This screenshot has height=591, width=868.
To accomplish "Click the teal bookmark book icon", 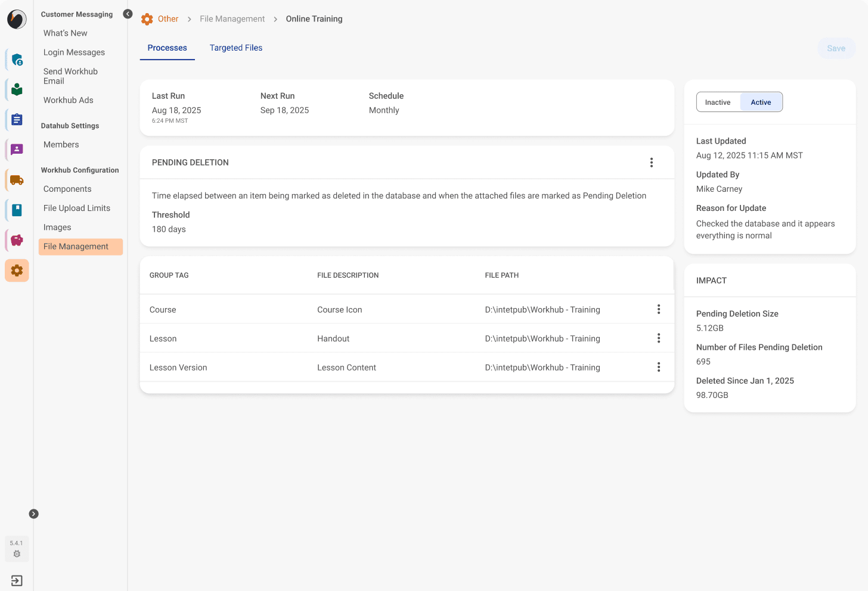I will pyautogui.click(x=17, y=210).
